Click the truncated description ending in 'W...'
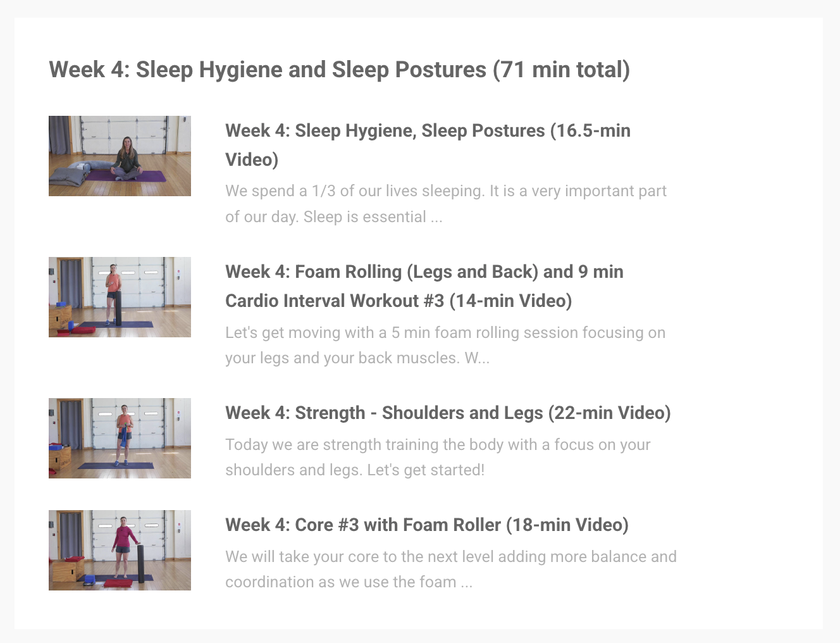Image resolution: width=840 pixels, height=643 pixels. click(445, 344)
